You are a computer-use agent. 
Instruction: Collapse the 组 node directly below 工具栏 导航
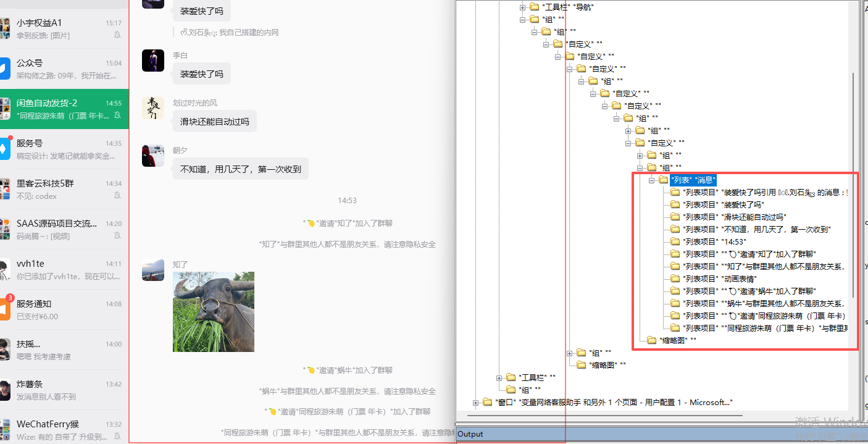(x=523, y=19)
